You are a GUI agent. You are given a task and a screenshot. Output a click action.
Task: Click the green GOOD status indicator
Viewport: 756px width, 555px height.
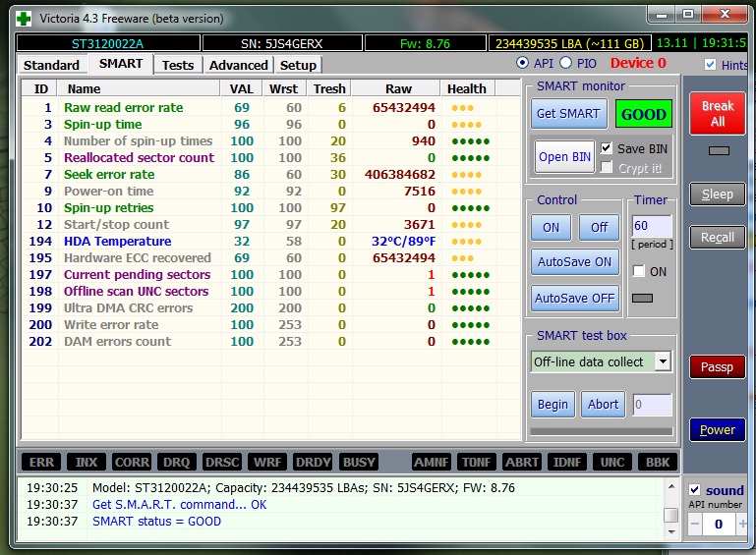tap(644, 114)
